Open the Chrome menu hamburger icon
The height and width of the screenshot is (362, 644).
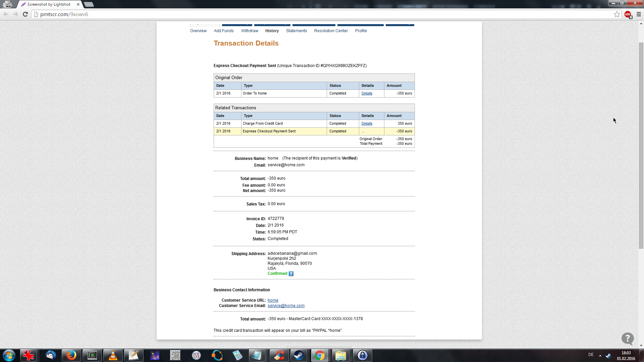[639, 14]
